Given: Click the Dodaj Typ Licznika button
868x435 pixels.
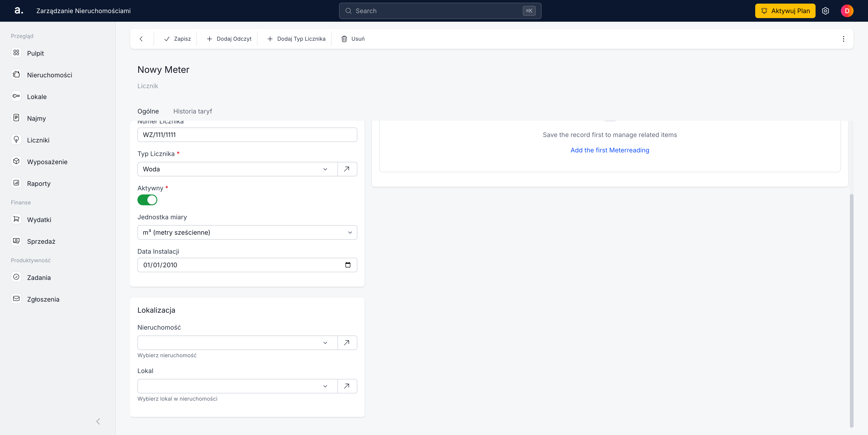Looking at the screenshot, I should click(x=297, y=39).
